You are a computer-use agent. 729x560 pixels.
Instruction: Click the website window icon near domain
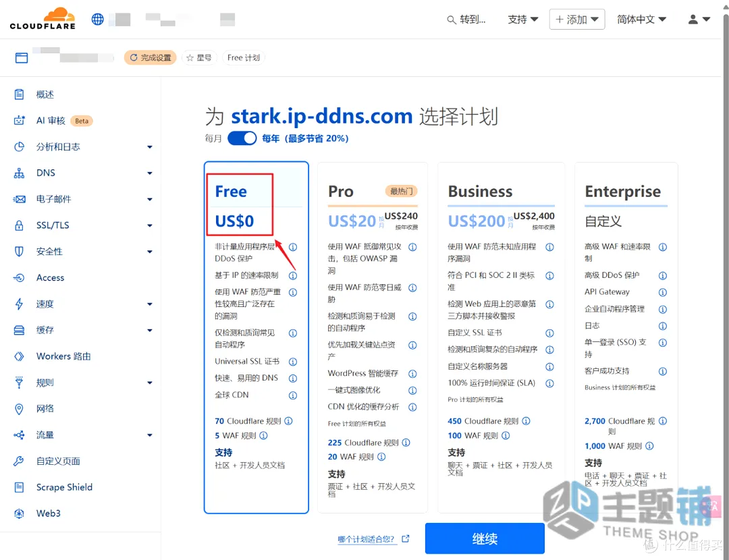(x=22, y=57)
